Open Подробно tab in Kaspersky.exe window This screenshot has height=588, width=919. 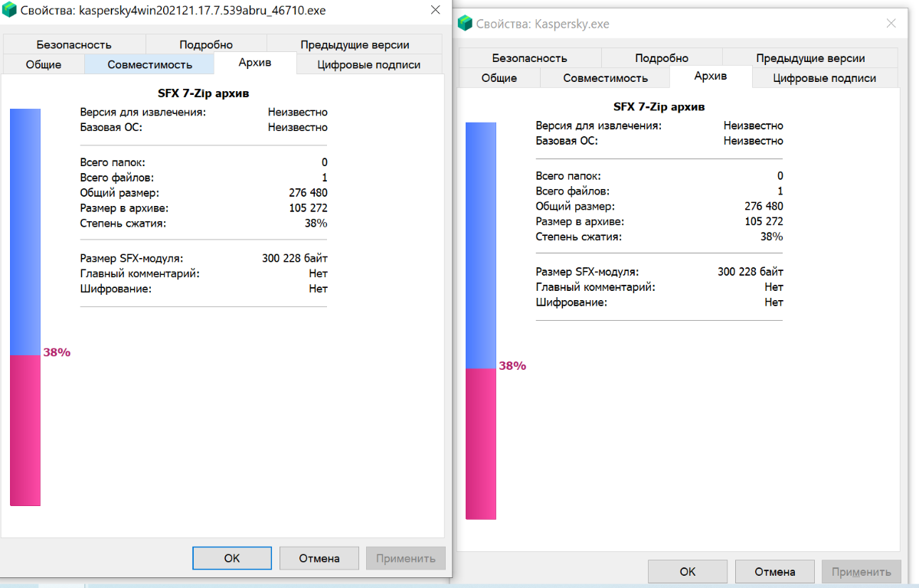tap(662, 57)
